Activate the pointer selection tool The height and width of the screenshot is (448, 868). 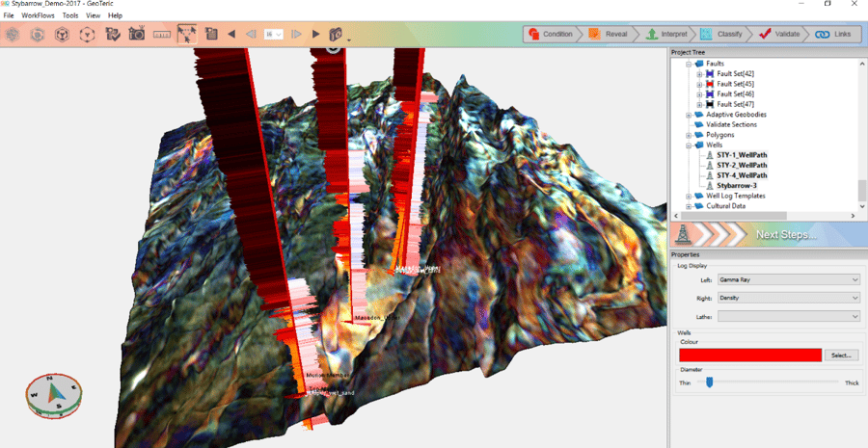tap(187, 35)
